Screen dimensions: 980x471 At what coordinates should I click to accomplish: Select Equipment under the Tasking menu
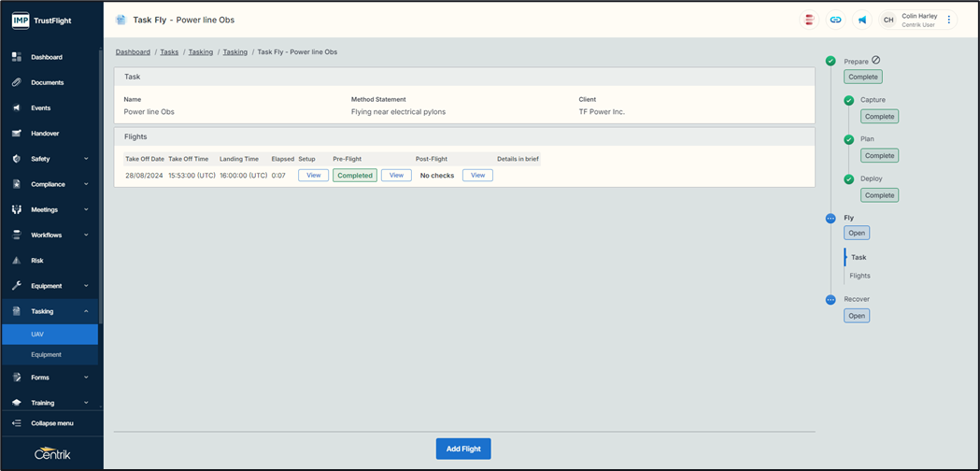pyautogui.click(x=47, y=354)
